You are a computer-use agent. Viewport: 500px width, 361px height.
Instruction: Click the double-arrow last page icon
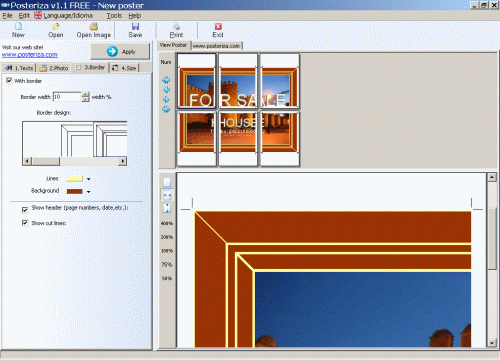coord(166,109)
